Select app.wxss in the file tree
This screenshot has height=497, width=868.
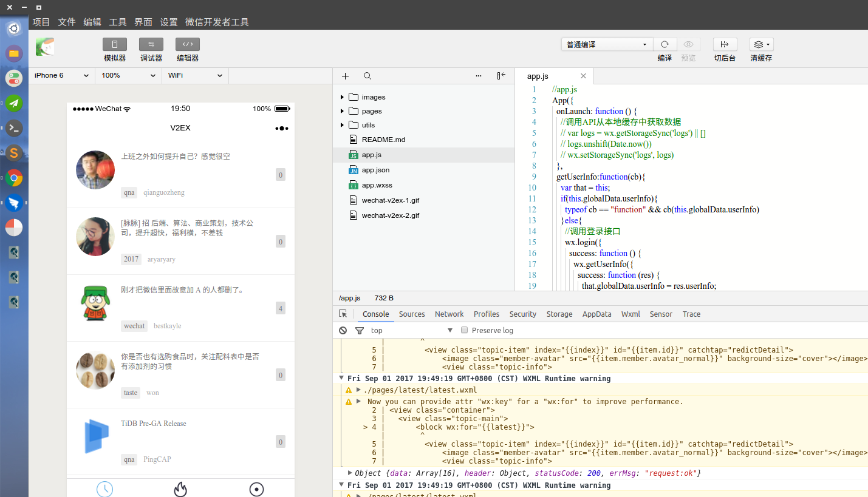click(x=378, y=185)
